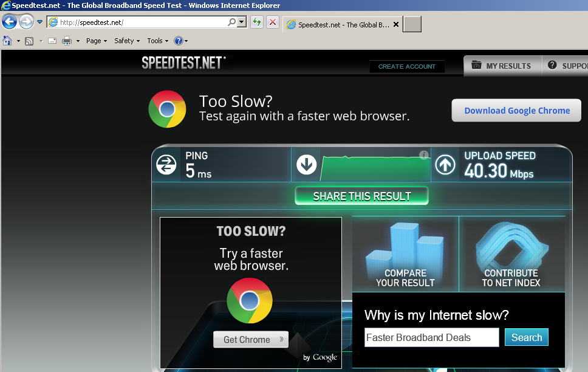Click the Faster Broadband Deals search field
The image size is (588, 372).
coord(432,337)
